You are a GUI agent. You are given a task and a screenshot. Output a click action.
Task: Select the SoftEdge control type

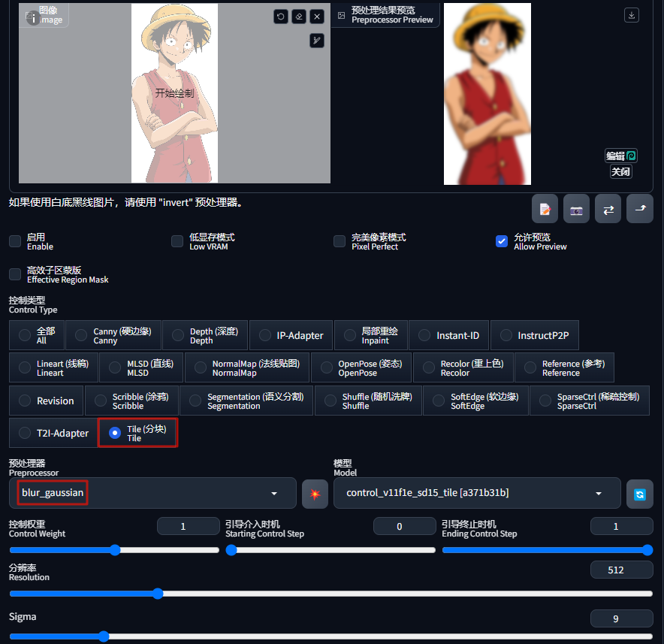(475, 401)
